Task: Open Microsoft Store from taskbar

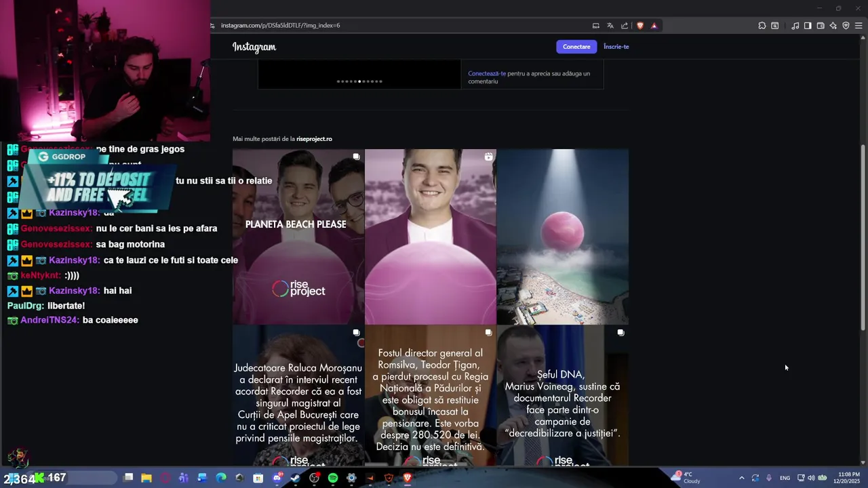Action: (x=258, y=478)
